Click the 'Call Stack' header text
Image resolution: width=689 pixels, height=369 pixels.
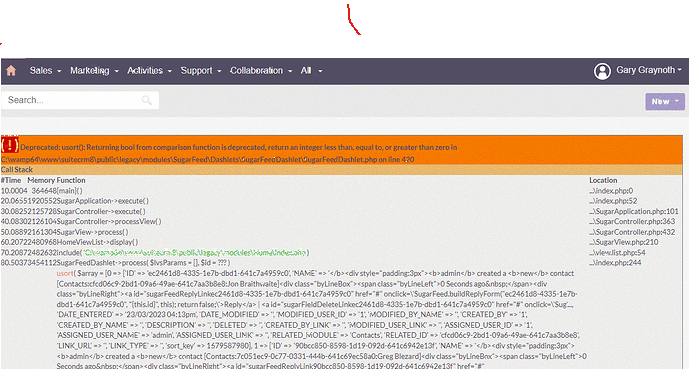point(17,170)
